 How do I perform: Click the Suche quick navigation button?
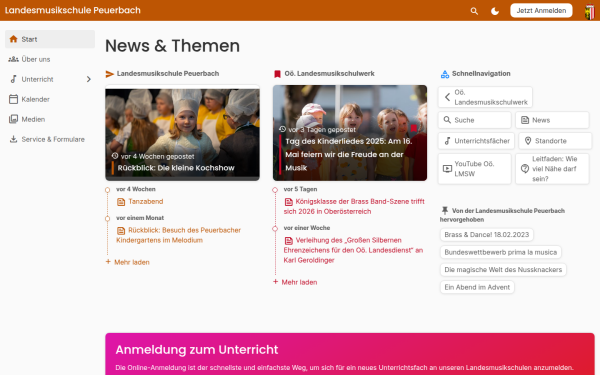point(474,120)
